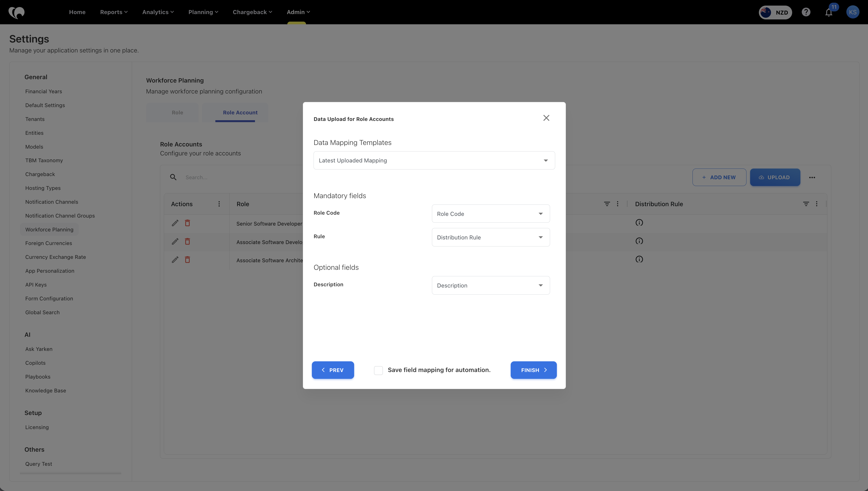Click the filter icon left of Distribution Rule column
The width and height of the screenshot is (868, 491).
607,204
